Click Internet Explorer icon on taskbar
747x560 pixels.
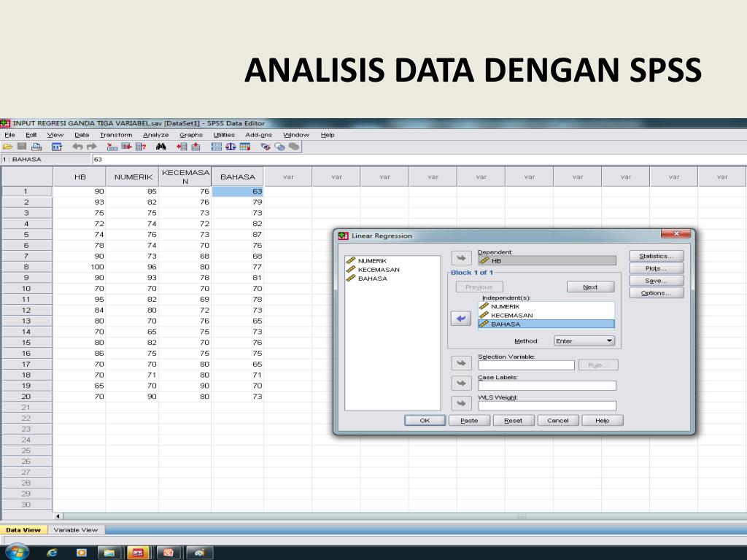coord(52,553)
